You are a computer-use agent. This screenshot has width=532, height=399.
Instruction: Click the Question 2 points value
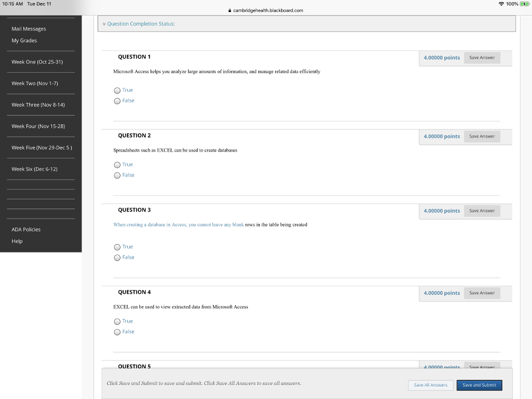(442, 137)
